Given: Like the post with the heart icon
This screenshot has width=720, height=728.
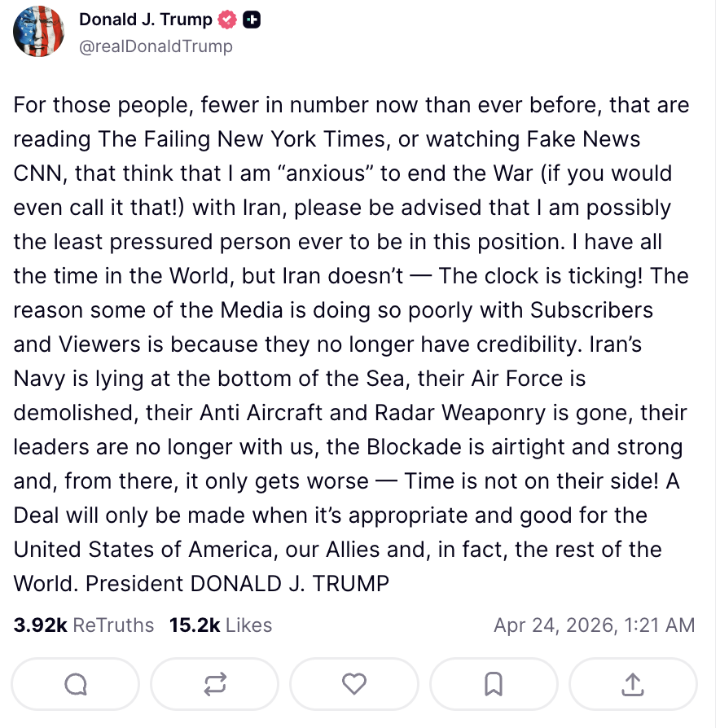Looking at the screenshot, I should pos(354,685).
